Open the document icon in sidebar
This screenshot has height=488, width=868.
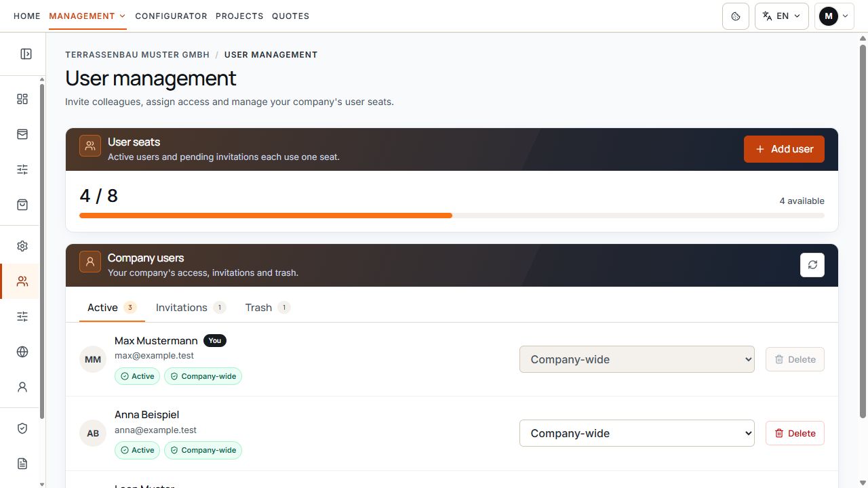(x=22, y=464)
